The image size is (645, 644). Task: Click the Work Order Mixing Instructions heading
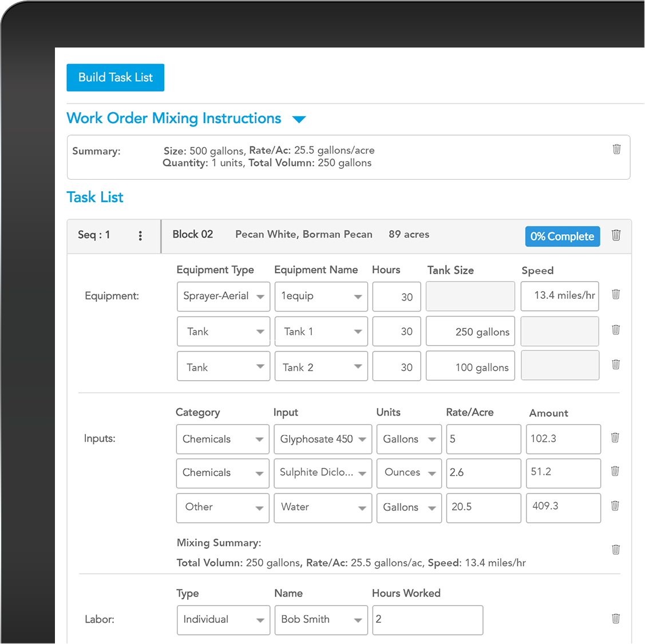click(x=173, y=118)
